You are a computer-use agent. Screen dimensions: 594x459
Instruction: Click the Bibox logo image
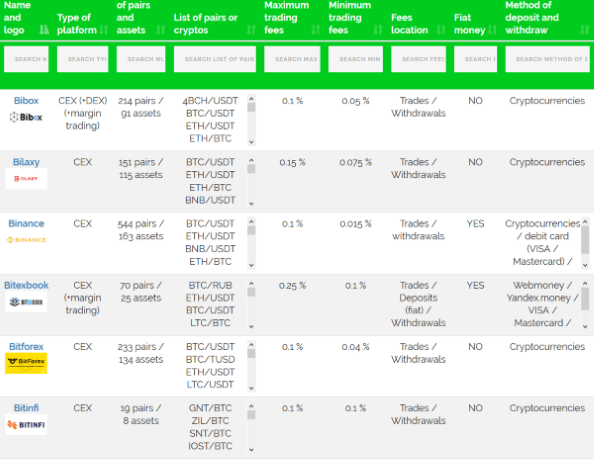click(26, 117)
